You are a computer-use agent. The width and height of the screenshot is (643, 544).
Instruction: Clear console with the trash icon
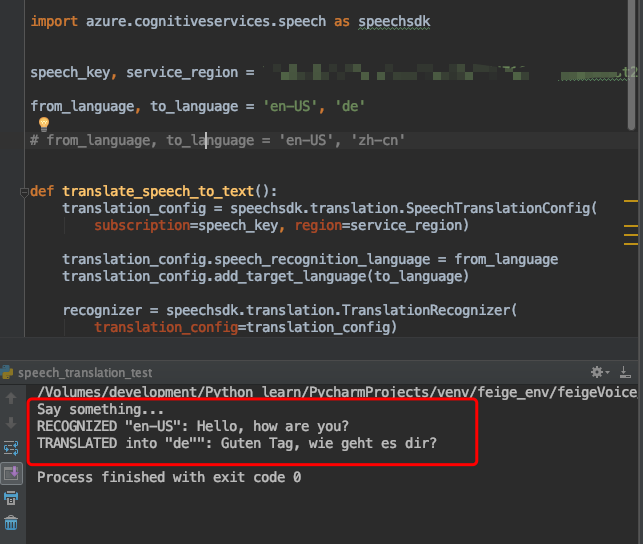pos(11,523)
